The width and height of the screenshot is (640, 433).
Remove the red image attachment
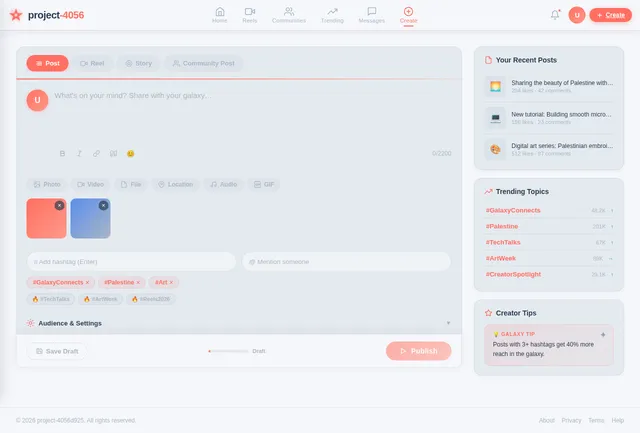59,205
